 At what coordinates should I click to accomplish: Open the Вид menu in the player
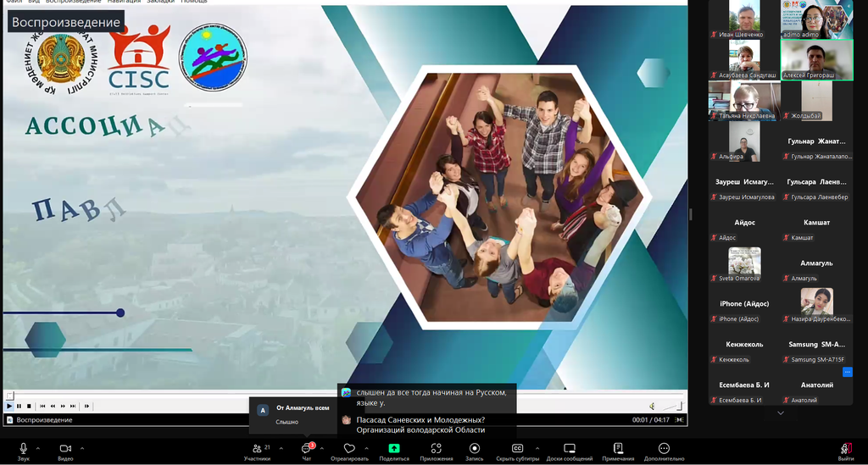[34, 2]
